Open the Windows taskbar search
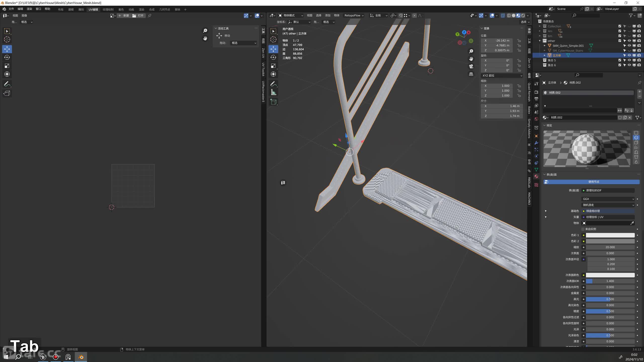The height and width of the screenshot is (362, 644). point(18,357)
